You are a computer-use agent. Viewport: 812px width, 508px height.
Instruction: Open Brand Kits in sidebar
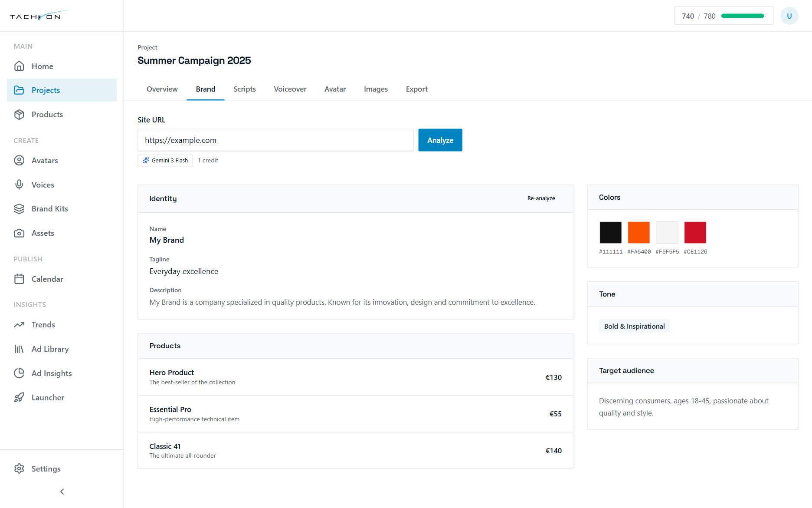pos(62,209)
